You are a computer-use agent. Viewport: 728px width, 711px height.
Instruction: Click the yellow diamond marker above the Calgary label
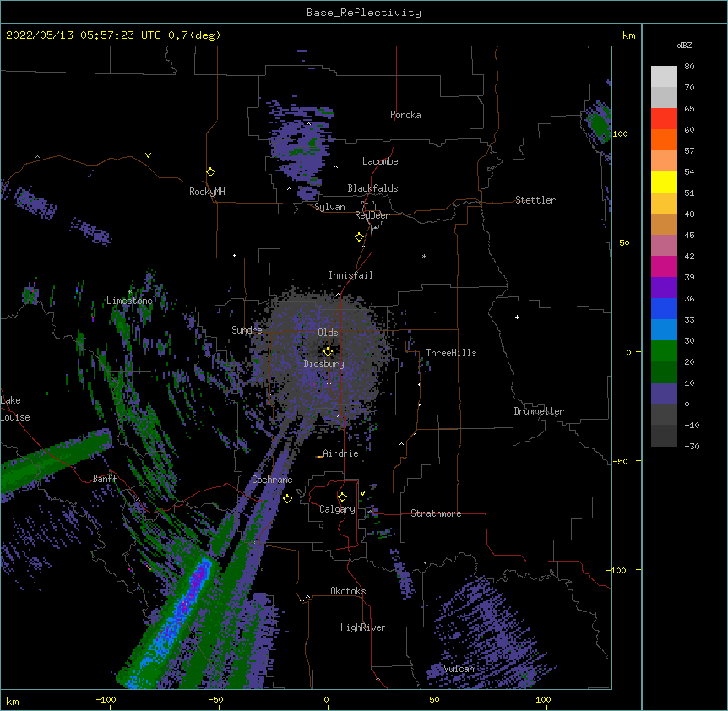pyautogui.click(x=342, y=497)
